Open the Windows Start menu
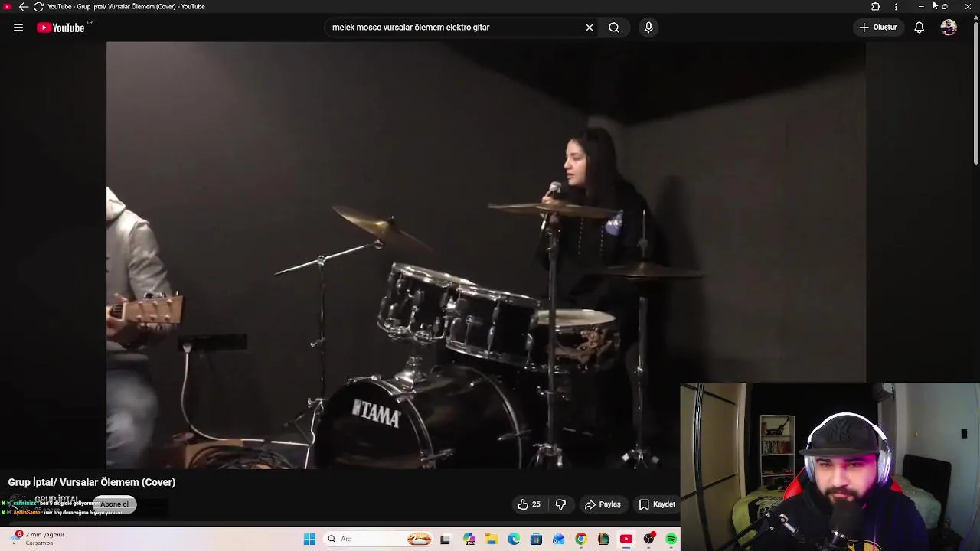This screenshot has height=551, width=980. [x=309, y=540]
